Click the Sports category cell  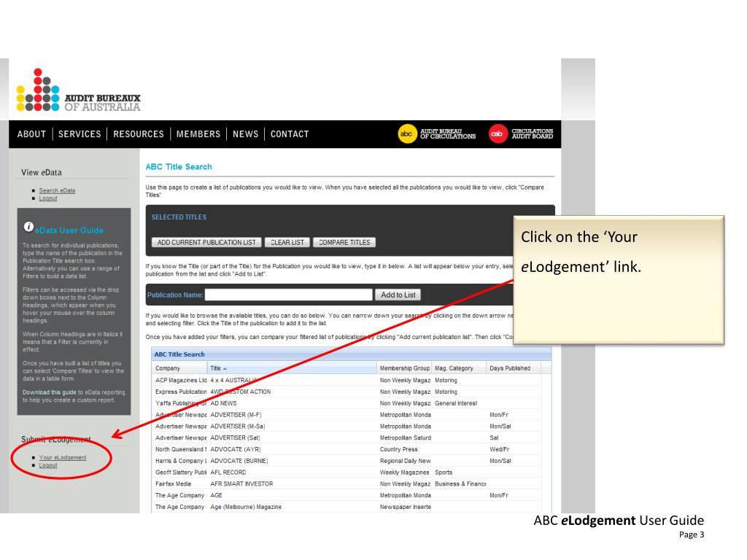click(x=444, y=472)
